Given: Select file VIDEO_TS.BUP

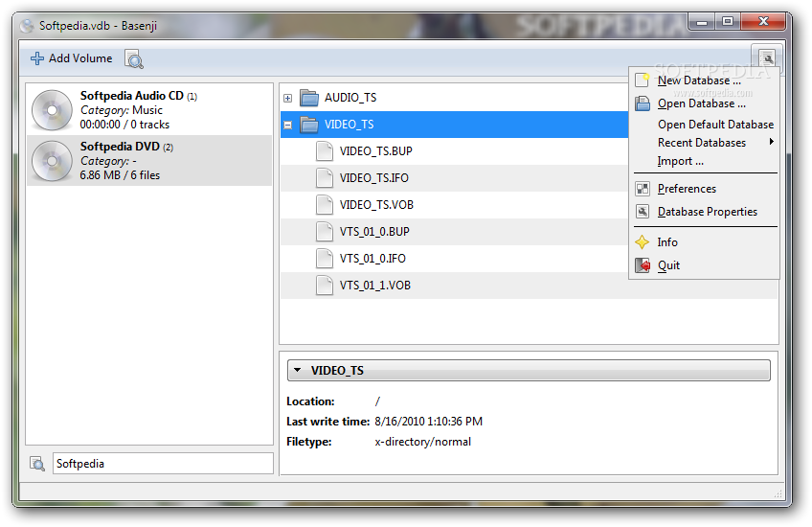Looking at the screenshot, I should 376,151.
